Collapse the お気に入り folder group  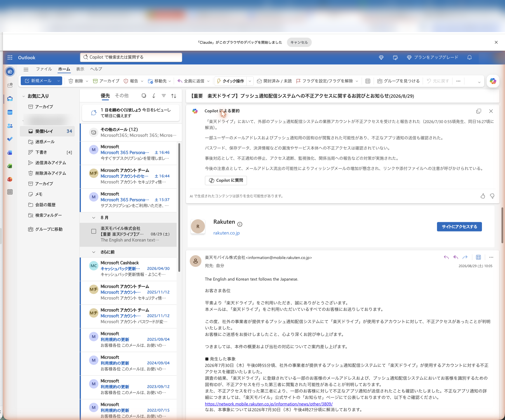pos(24,96)
